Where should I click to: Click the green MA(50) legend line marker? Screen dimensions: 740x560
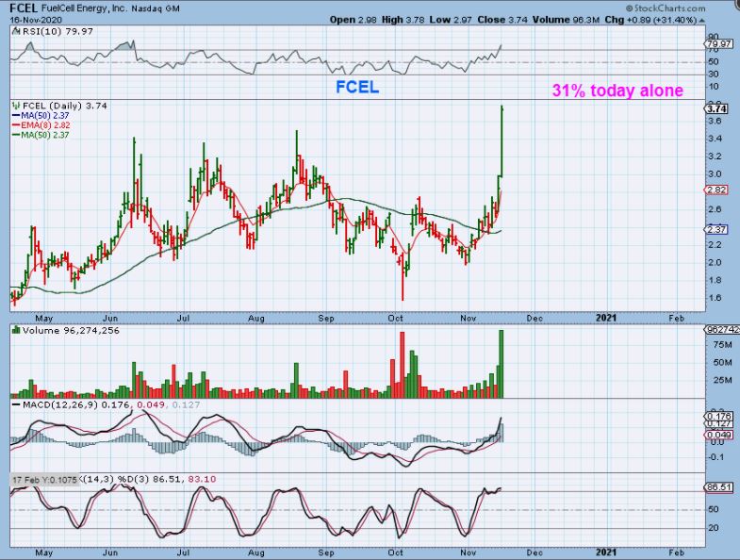point(16,135)
